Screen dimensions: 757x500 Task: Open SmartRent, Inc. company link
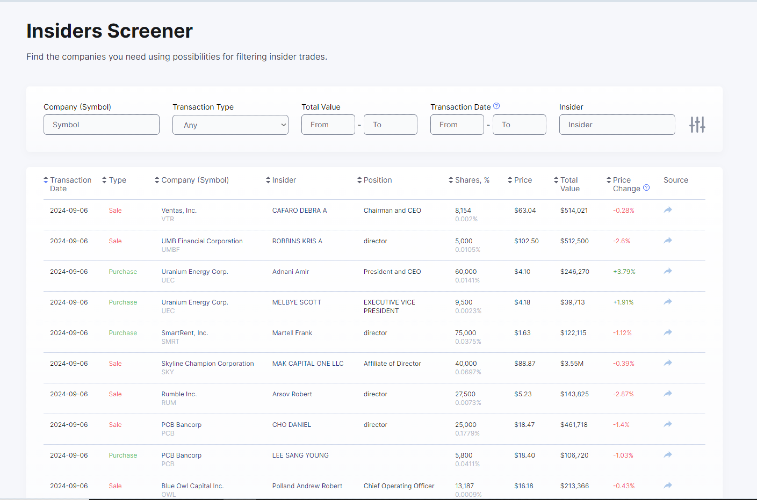point(184,333)
